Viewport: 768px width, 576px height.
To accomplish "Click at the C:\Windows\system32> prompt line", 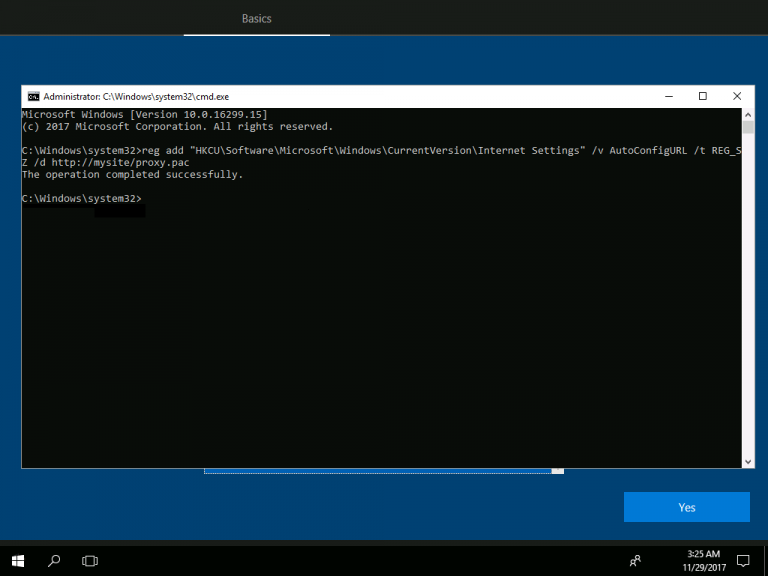I will click(x=82, y=199).
